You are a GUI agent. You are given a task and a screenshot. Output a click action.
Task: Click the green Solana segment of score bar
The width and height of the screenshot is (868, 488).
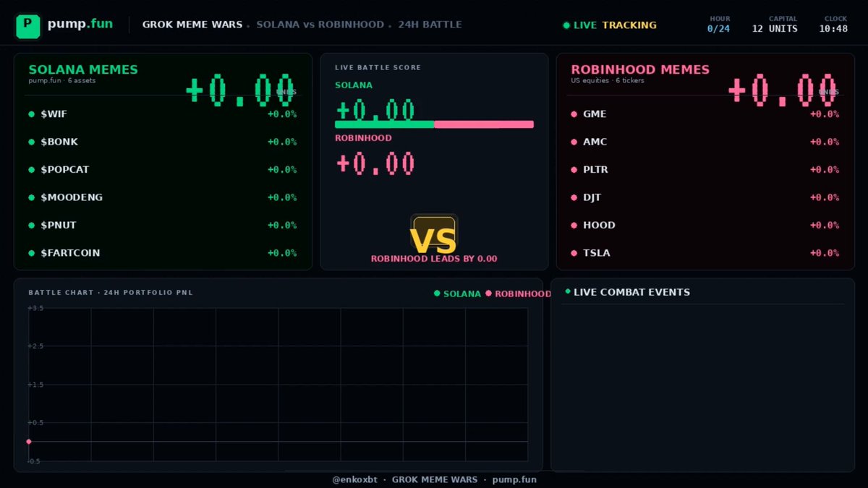384,124
